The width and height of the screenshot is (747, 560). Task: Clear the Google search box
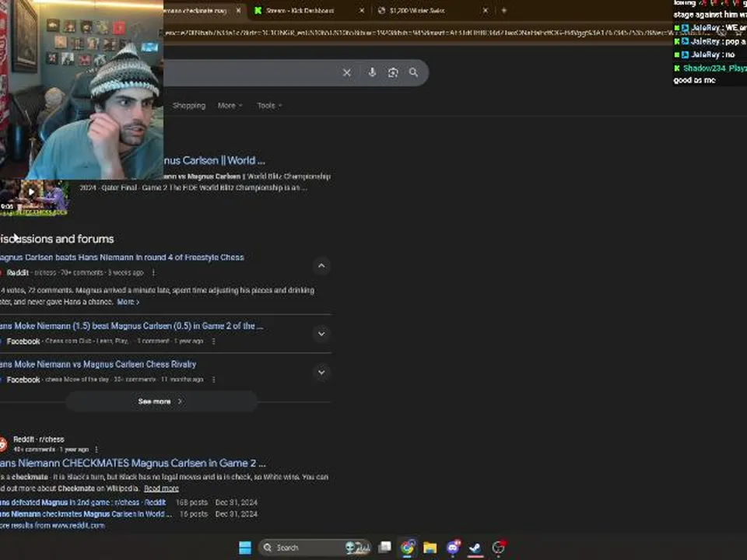click(347, 72)
